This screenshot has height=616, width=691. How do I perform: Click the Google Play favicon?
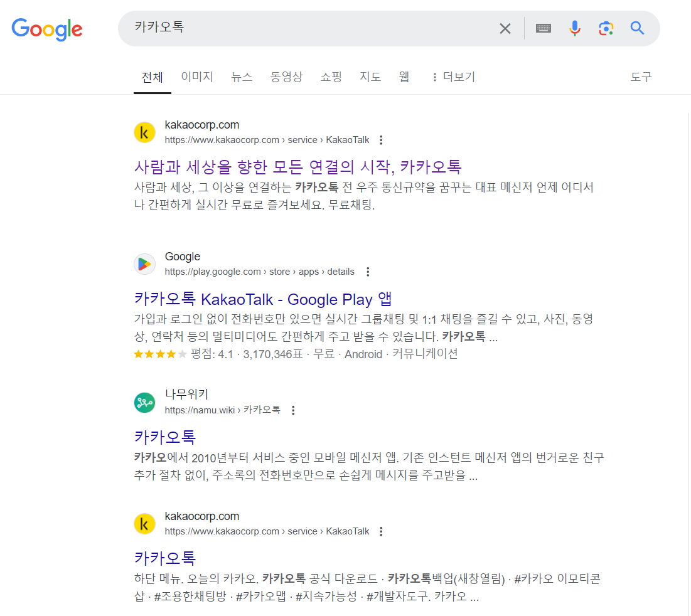pos(144,263)
